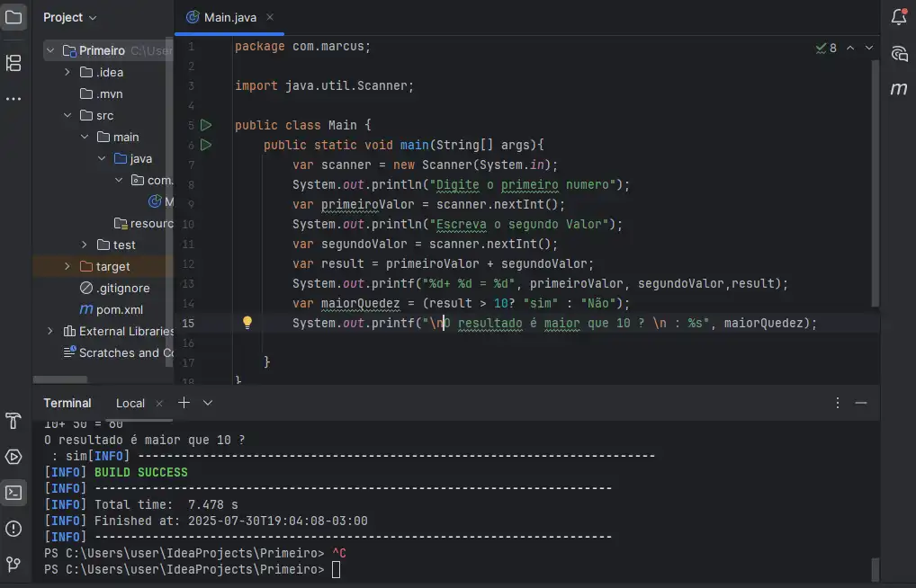Run class Main from gutter arrow
Viewport: 916px width, 588px height.
tap(206, 125)
